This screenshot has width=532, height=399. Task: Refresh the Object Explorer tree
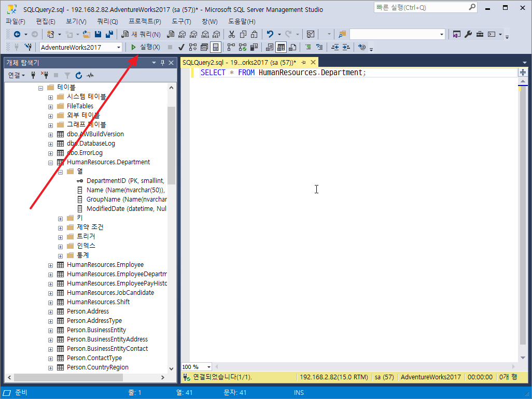click(79, 75)
